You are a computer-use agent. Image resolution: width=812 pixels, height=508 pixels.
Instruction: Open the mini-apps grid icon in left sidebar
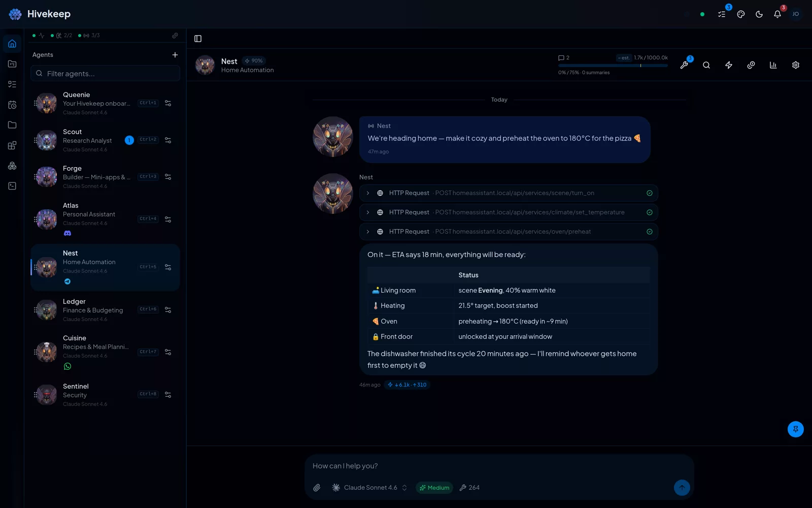tap(12, 145)
